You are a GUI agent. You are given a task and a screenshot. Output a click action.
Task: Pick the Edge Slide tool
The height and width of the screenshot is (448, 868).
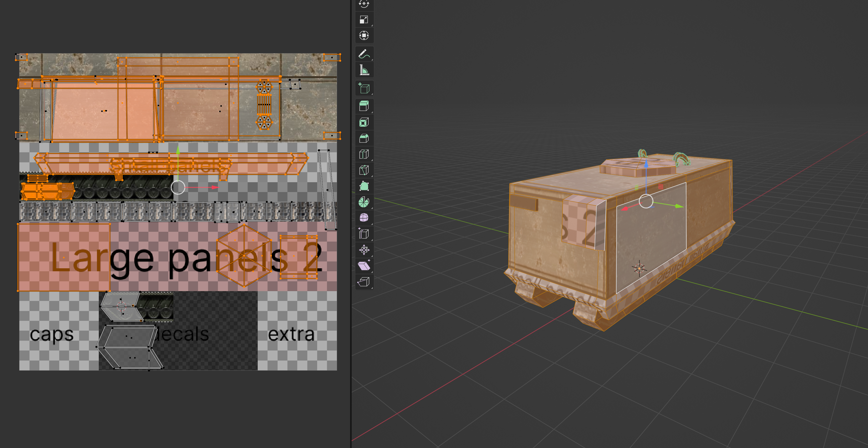364,234
